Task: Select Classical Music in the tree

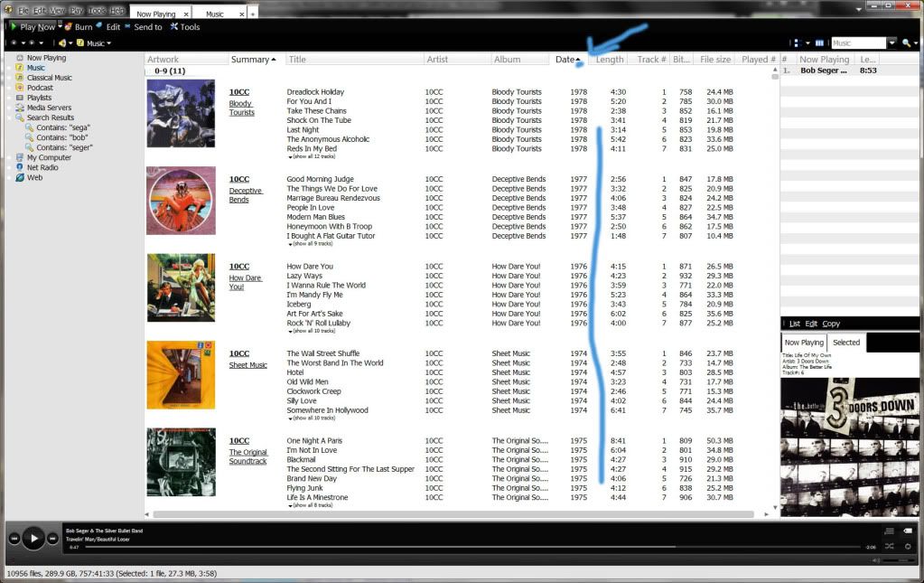Action: click(49, 78)
